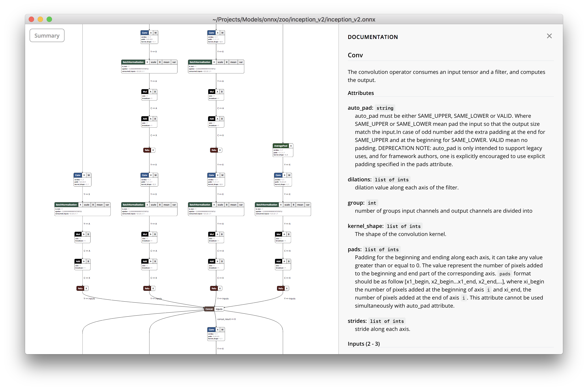The image size is (588, 390).
Task: Click the green window zoom button
Action: (49, 19)
